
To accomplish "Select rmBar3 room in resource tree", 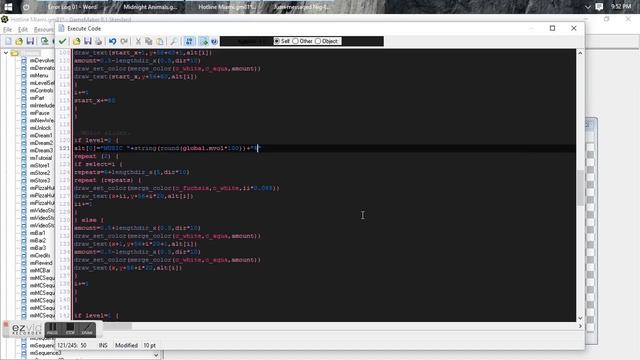I will pos(38,248).
